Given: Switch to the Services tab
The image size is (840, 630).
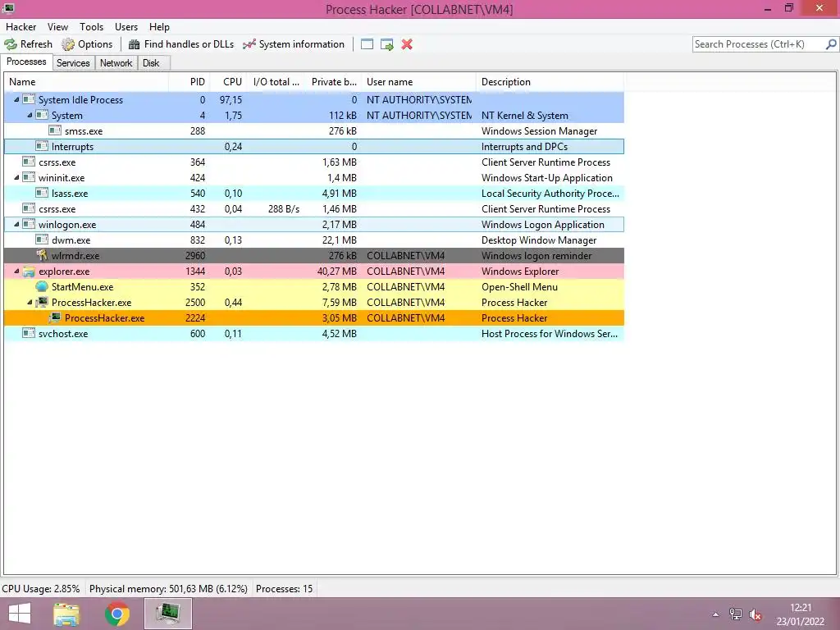Looking at the screenshot, I should [73, 63].
